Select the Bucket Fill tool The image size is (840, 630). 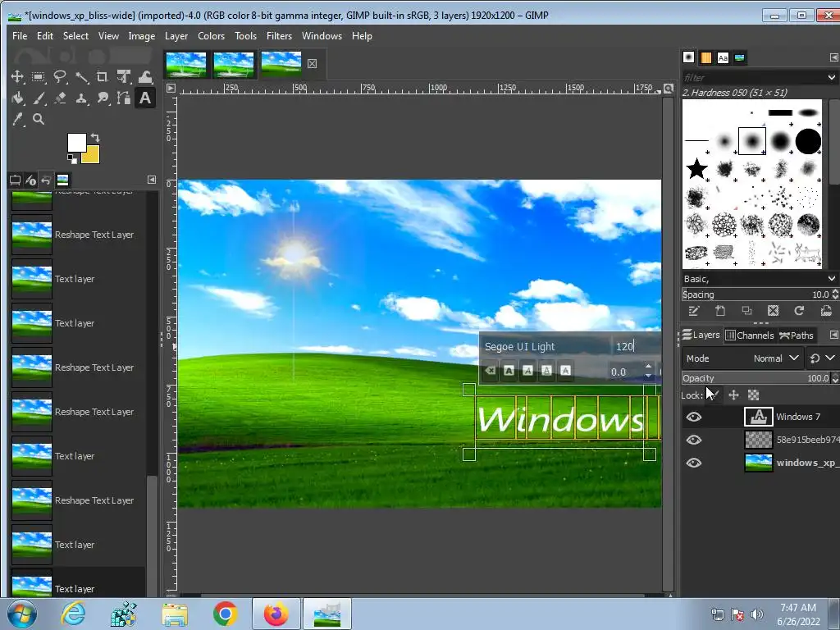click(x=17, y=98)
